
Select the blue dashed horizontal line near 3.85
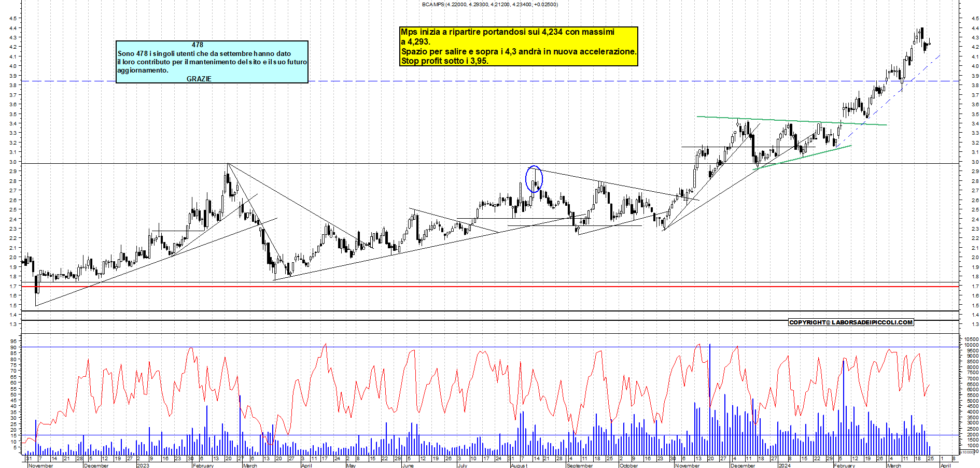(490, 81)
